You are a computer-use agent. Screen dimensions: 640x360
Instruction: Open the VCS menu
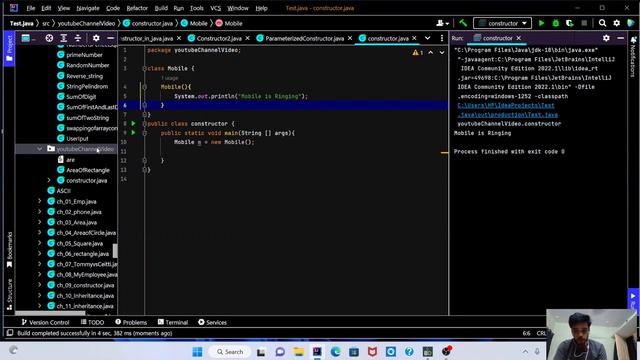[x=215, y=8]
